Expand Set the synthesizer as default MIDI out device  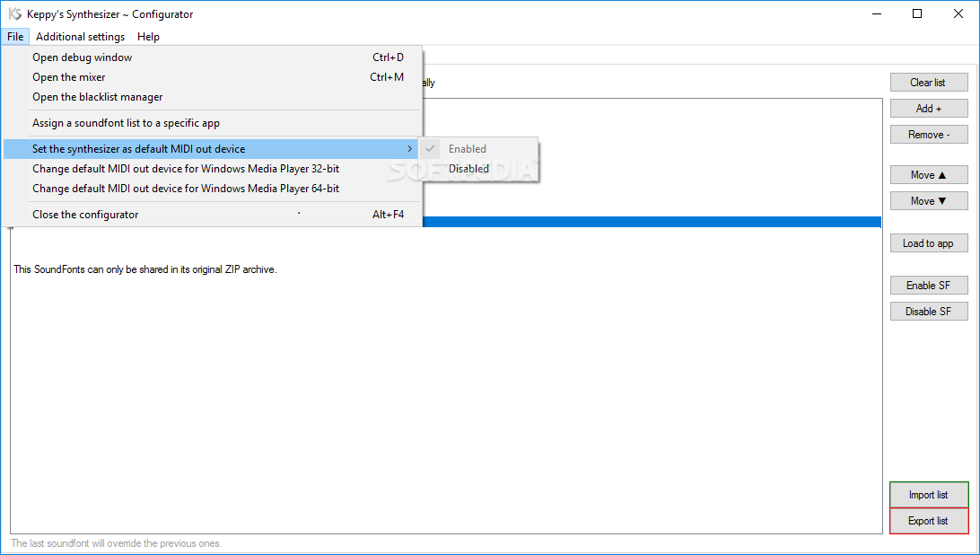point(213,149)
